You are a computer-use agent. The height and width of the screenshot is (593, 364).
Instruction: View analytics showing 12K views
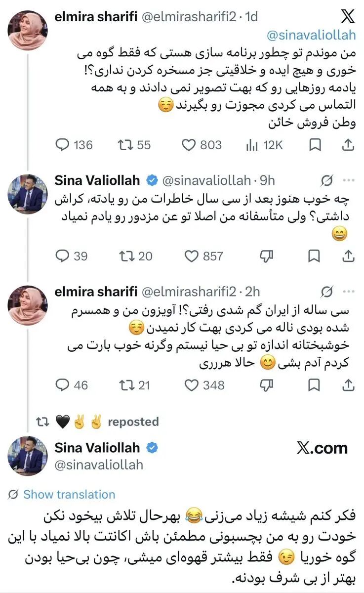(x=264, y=145)
